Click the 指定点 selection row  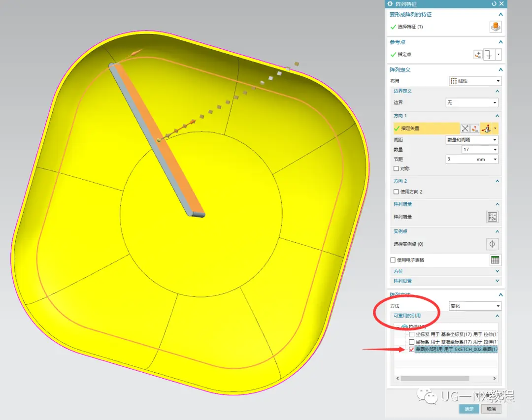430,54
